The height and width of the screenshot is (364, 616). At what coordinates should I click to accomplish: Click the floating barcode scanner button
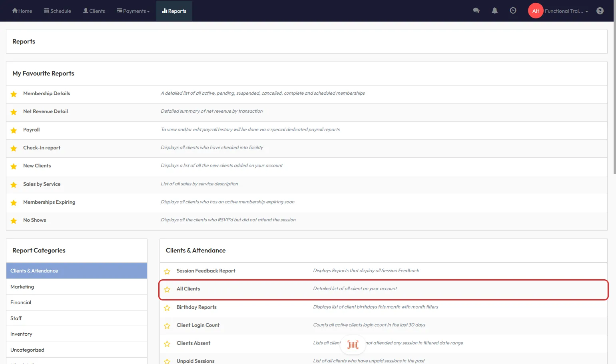coord(353,344)
